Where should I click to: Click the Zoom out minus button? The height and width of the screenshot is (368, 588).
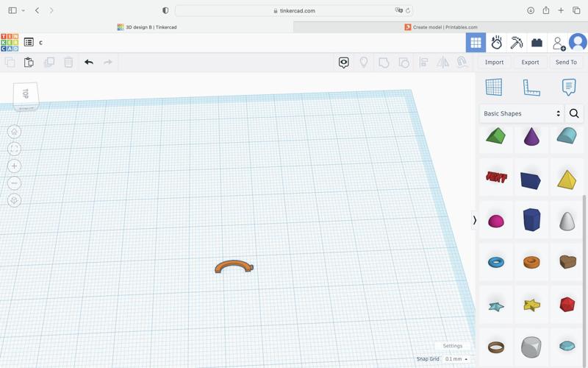pyautogui.click(x=14, y=183)
